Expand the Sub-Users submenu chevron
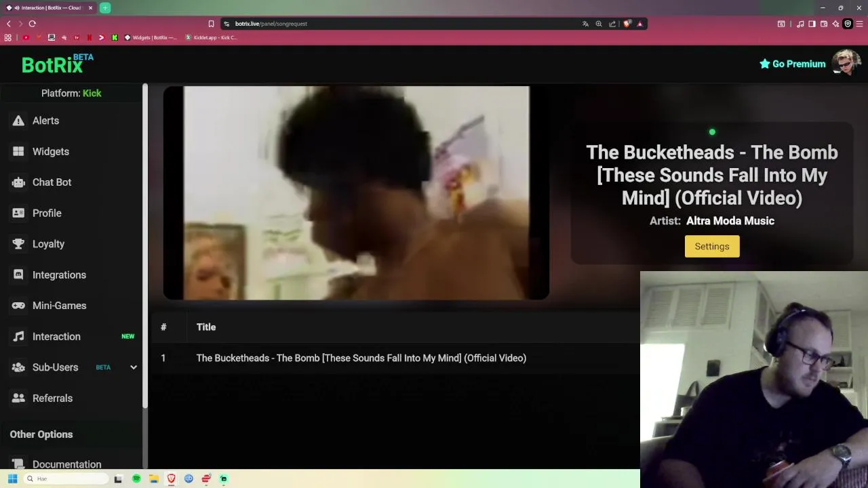Screen dimensions: 868x488 [x=134, y=367]
